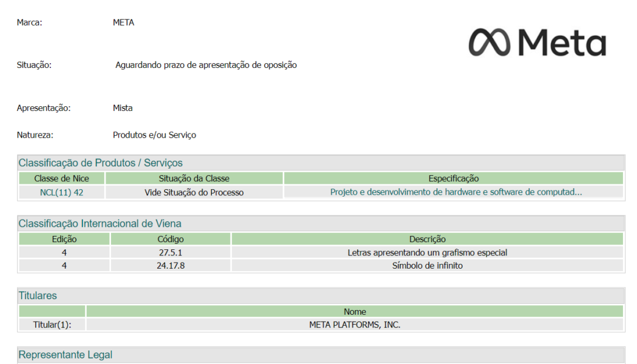Click the 'Letras apresentando um grafismo especial' cell
Viewport: 637px width, 364px height.
[427, 252]
